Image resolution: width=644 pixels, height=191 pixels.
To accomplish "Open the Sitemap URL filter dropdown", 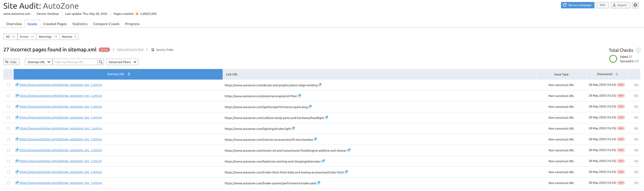I will 39,62.
